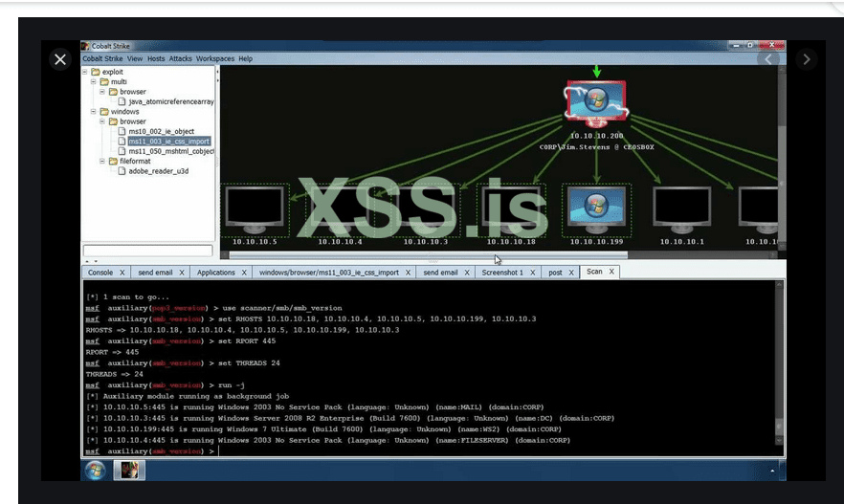
Task: Select ms11_003_ie_css_import module
Action: click(169, 142)
